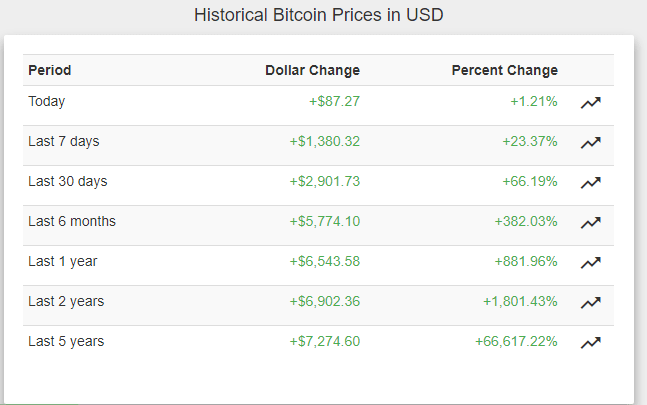Image resolution: width=647 pixels, height=405 pixels.
Task: Select the Last 6 months row label
Action: pyautogui.click(x=72, y=221)
